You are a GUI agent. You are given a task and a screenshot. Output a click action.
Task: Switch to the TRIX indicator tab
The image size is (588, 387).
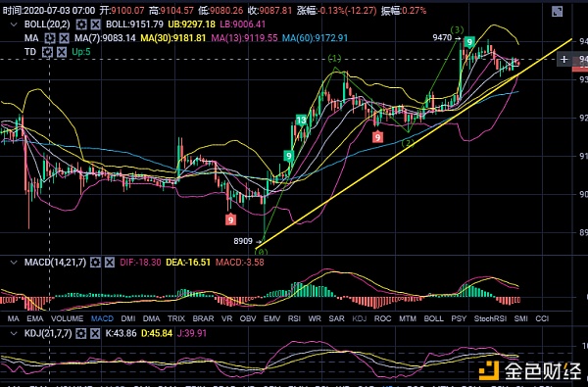point(176,318)
